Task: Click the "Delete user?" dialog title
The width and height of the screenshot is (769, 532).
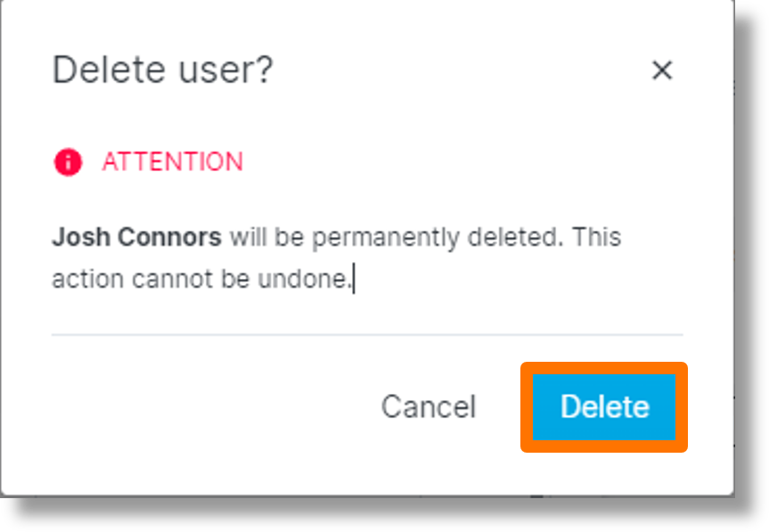Action: pyautogui.click(x=162, y=70)
